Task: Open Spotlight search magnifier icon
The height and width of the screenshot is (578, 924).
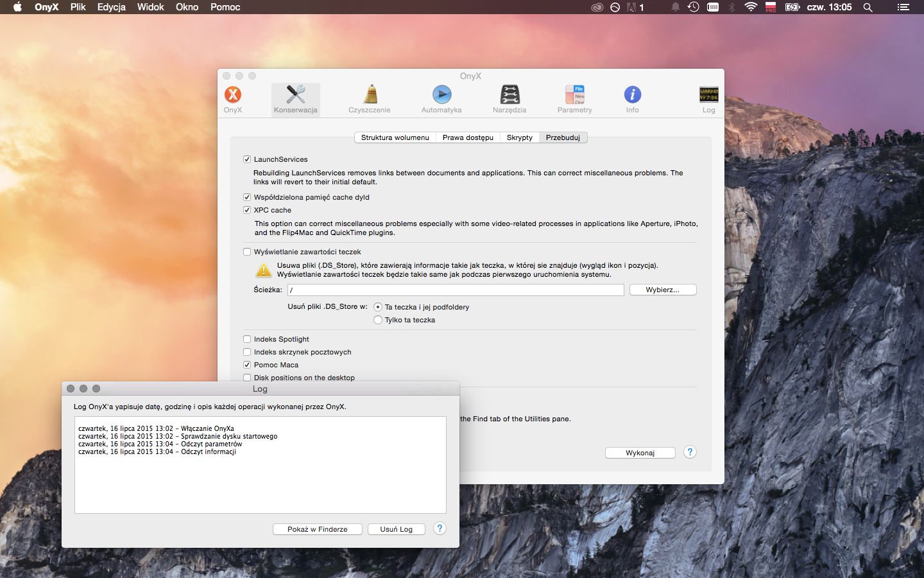Action: 868,7
